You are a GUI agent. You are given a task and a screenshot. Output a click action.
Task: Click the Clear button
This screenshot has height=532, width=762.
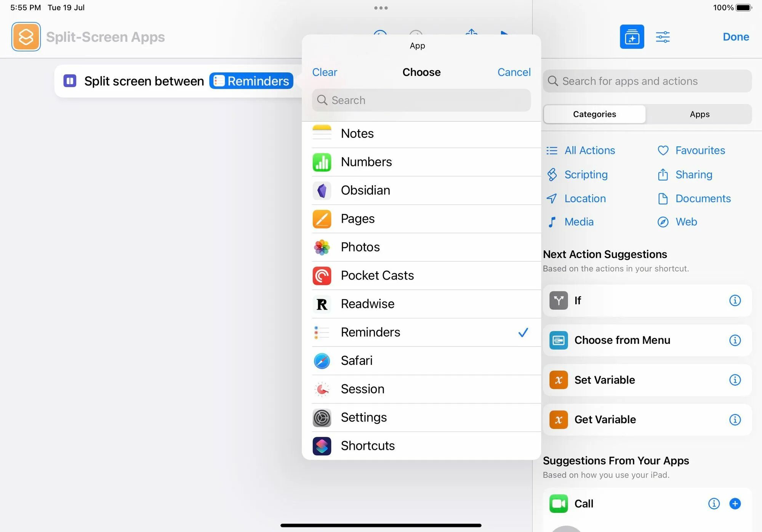coord(325,72)
